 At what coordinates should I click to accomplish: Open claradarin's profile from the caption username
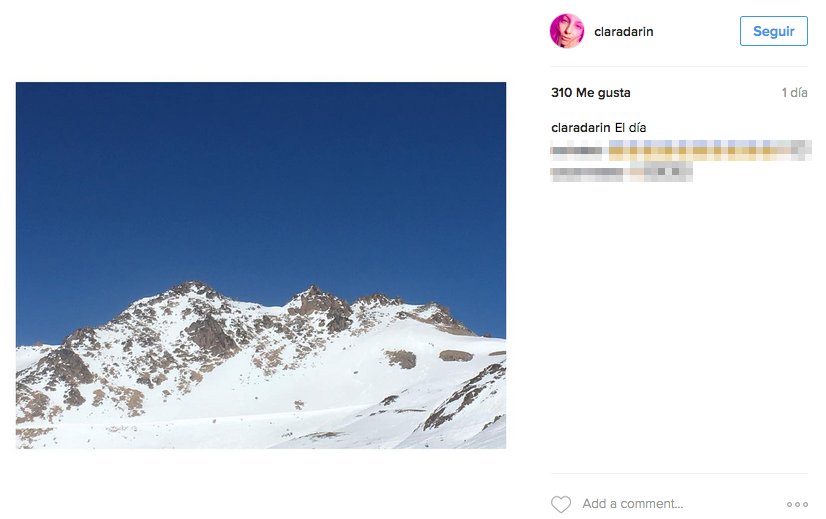pyautogui.click(x=581, y=128)
